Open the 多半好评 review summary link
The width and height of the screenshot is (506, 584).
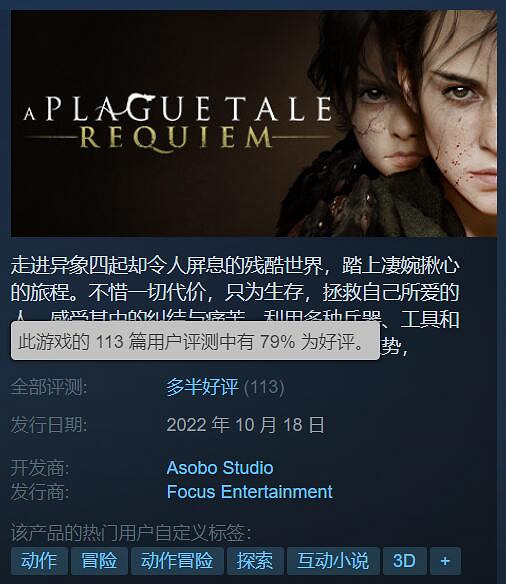pos(202,387)
